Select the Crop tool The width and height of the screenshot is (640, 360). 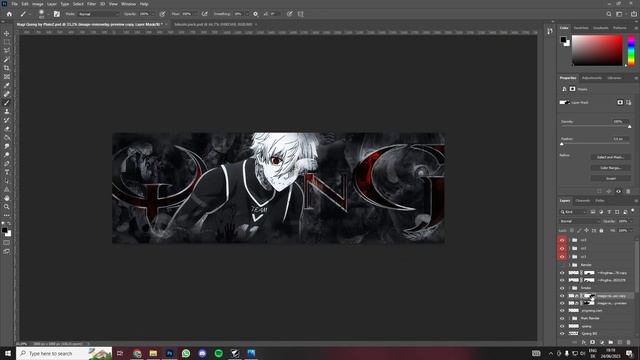point(7,68)
